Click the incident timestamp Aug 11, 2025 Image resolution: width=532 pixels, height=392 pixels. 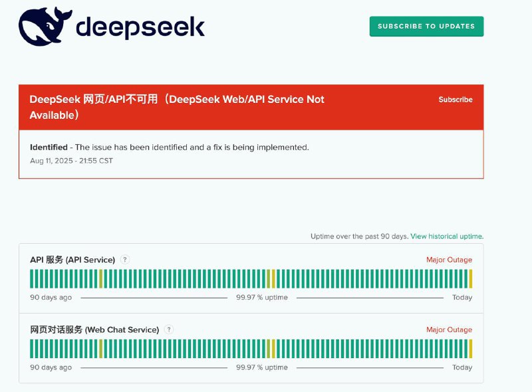click(x=70, y=160)
